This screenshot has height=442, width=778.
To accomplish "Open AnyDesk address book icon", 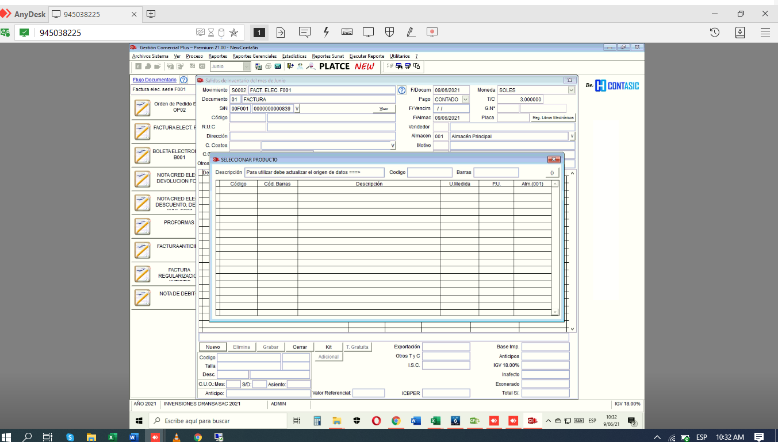I will (740, 32).
